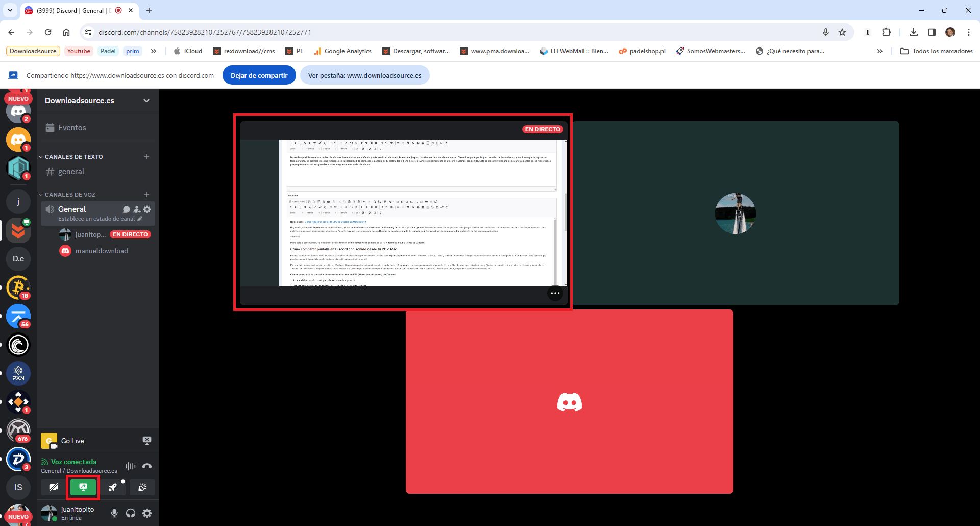The image size is (980, 526).
Task: Open noise suppression waveform icon
Action: 131,466
